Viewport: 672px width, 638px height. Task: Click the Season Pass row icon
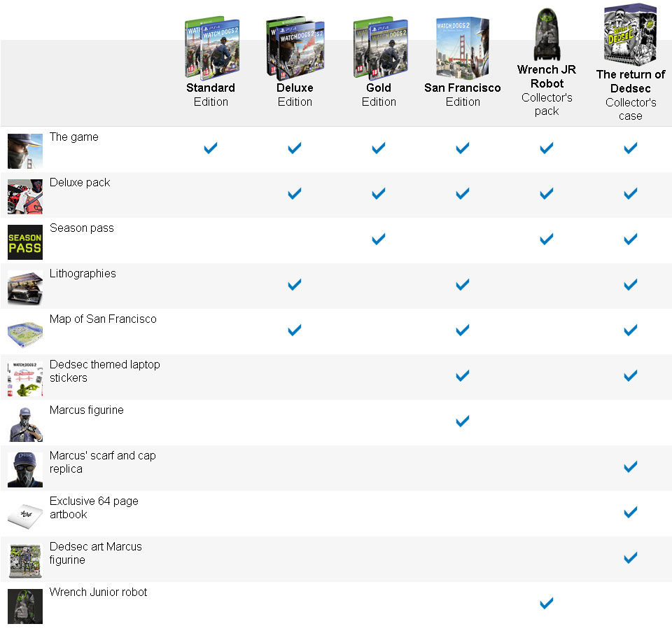coord(24,242)
